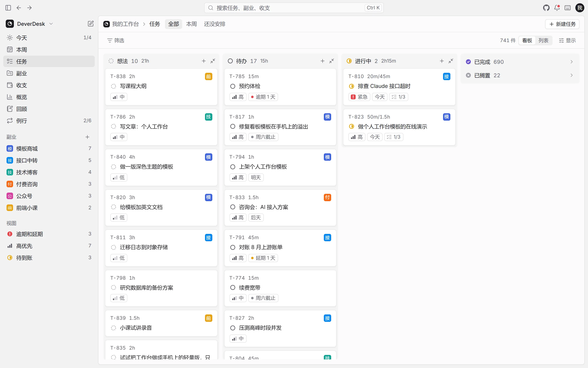Add a card to 想法 column
The width and height of the screenshot is (588, 368).
[204, 61]
